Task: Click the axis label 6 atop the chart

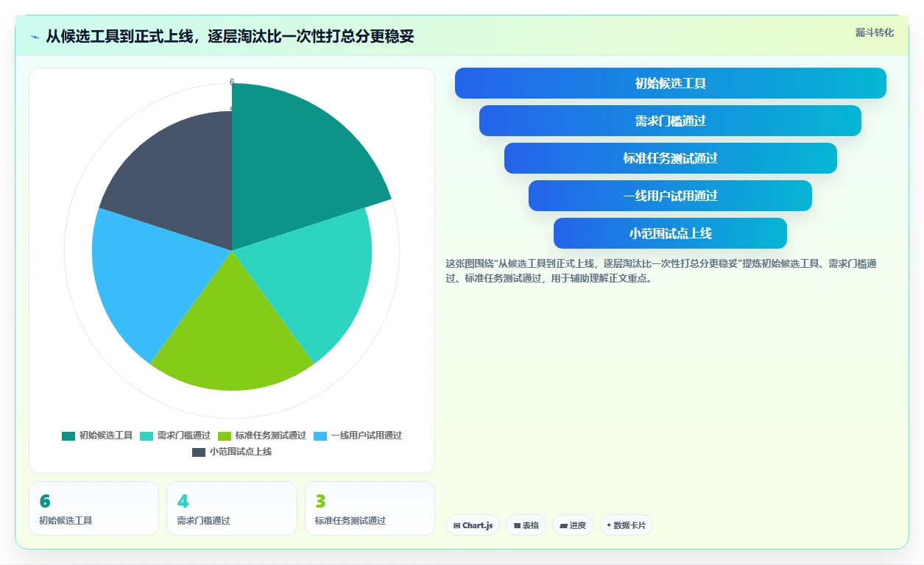Action: (x=232, y=82)
